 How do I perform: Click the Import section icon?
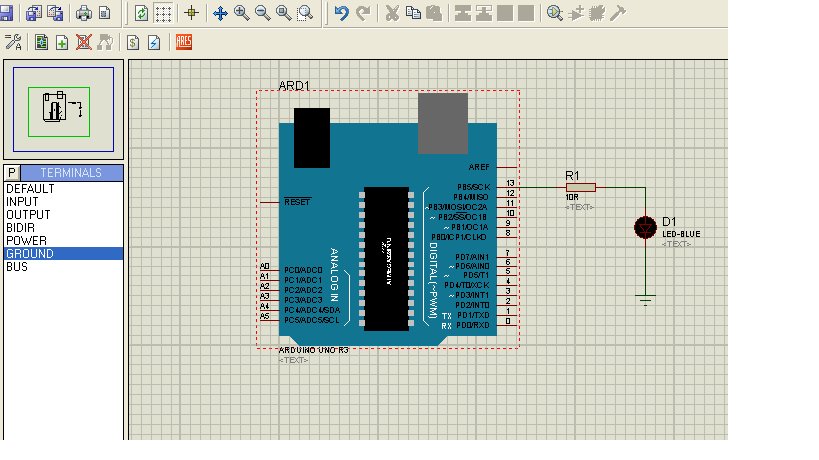34,13
